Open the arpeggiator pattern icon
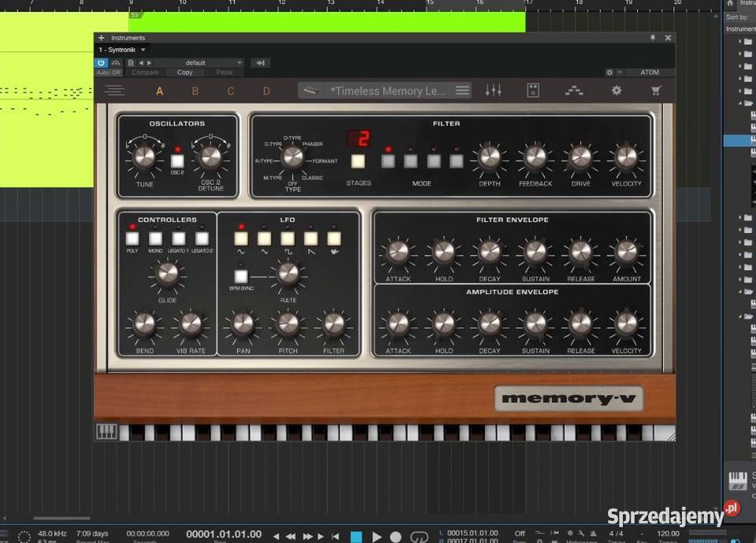 [x=574, y=90]
